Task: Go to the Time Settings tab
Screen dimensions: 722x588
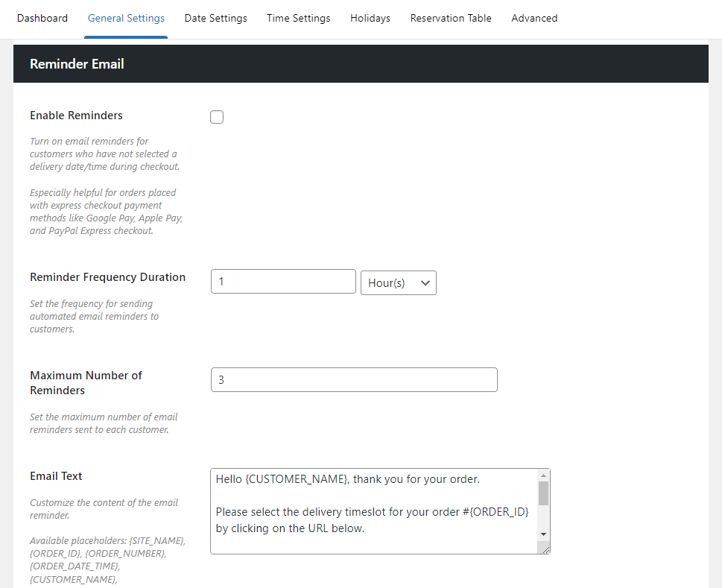Action: pos(298,18)
